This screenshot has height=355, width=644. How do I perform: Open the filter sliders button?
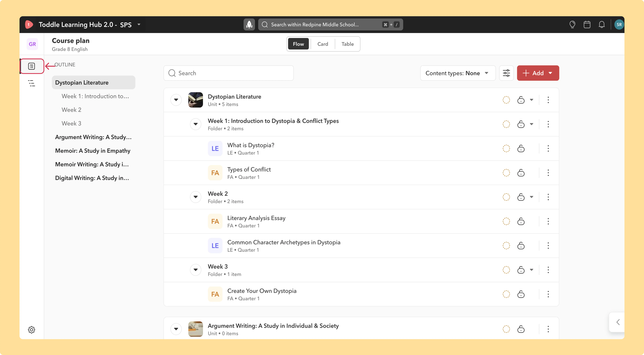click(506, 73)
